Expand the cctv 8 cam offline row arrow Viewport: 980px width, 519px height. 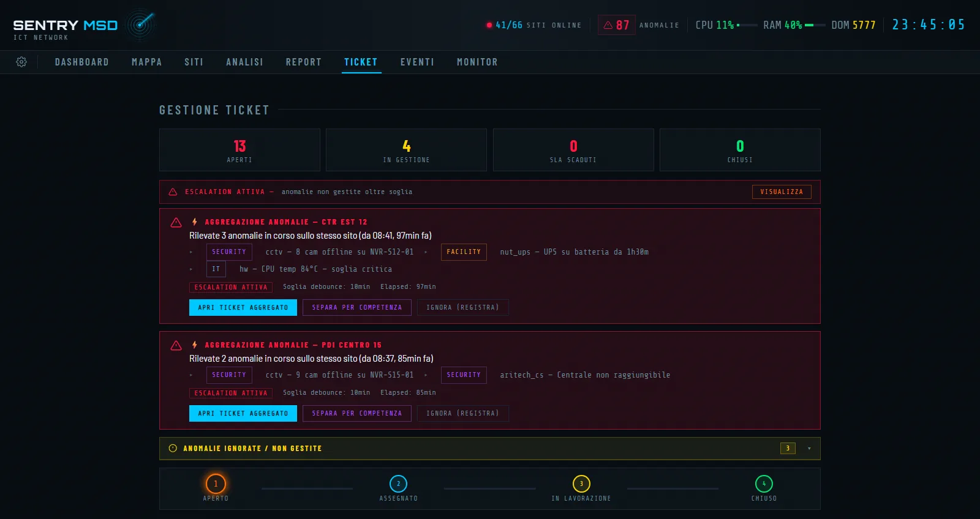tap(191, 252)
